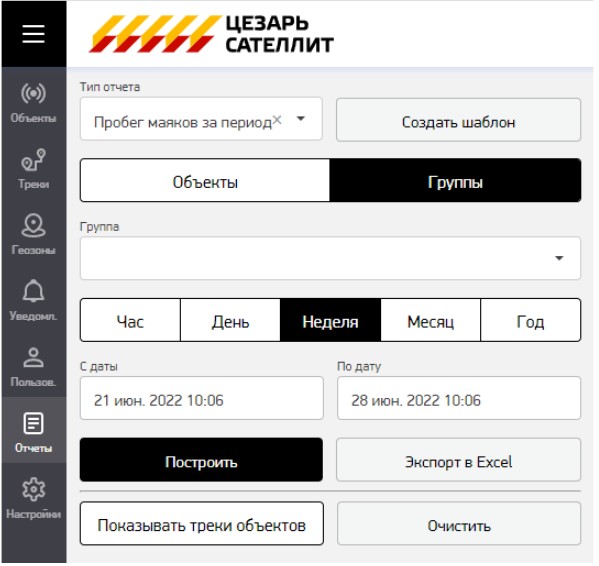599x566 pixels.
Task: Open Уведомл. notifications bell
Action: (x=34, y=300)
